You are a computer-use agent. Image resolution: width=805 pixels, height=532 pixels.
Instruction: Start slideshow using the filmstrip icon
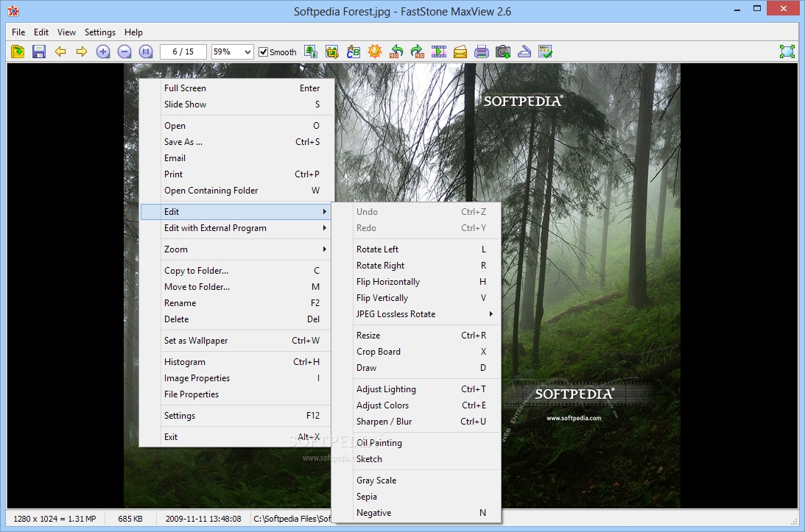439,52
